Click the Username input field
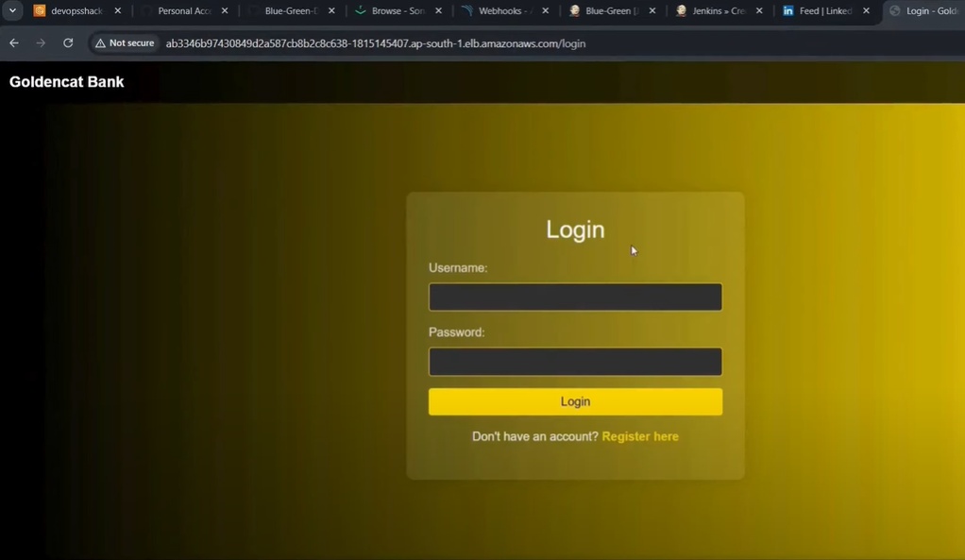Screen dimensions: 965x560 pos(575,297)
